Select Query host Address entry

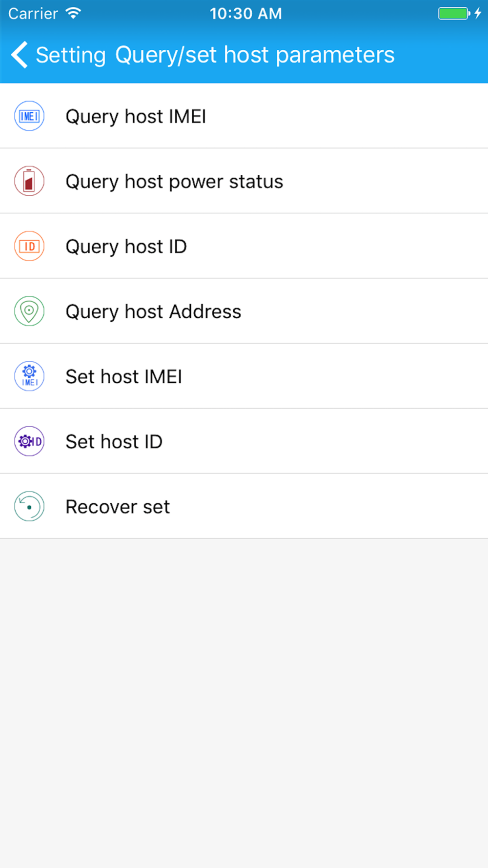(244, 311)
